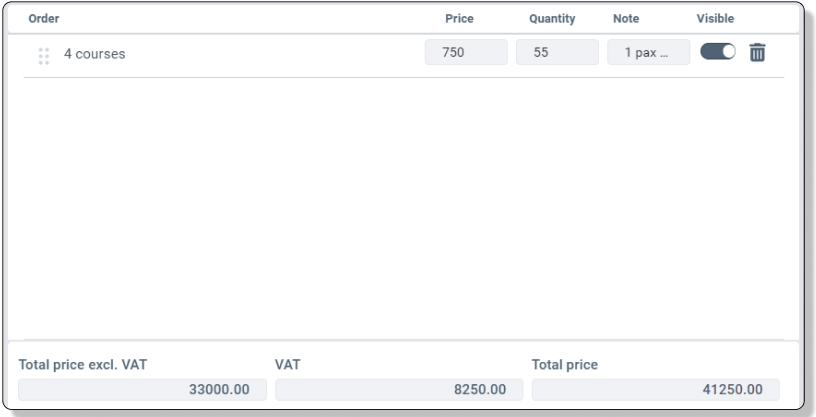Delete the 4 courses order row
Screen dimensions: 816x417
coord(757,53)
